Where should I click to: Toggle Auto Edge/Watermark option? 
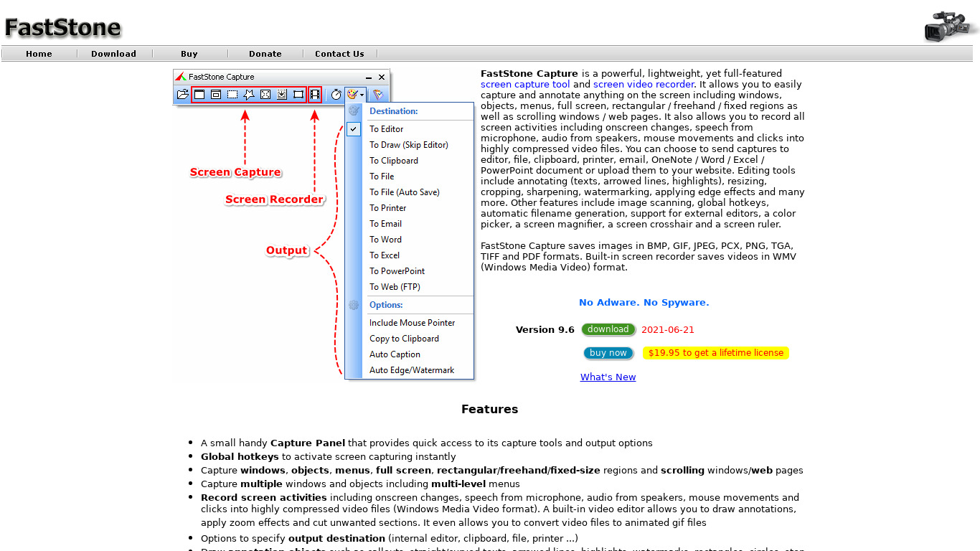click(x=413, y=370)
